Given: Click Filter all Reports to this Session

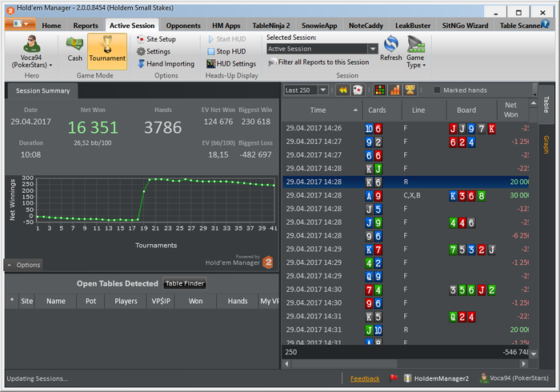Looking at the screenshot, I should pos(318,62).
